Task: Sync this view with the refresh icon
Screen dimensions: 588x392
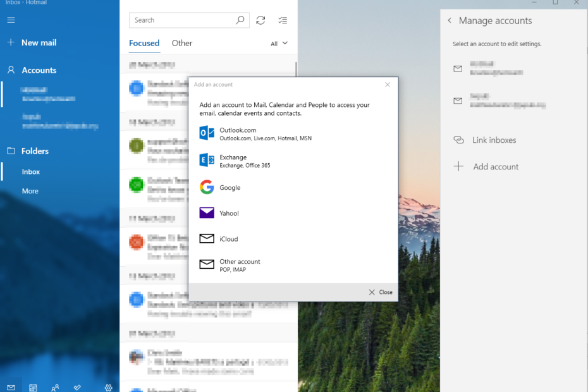Action: 260,20
